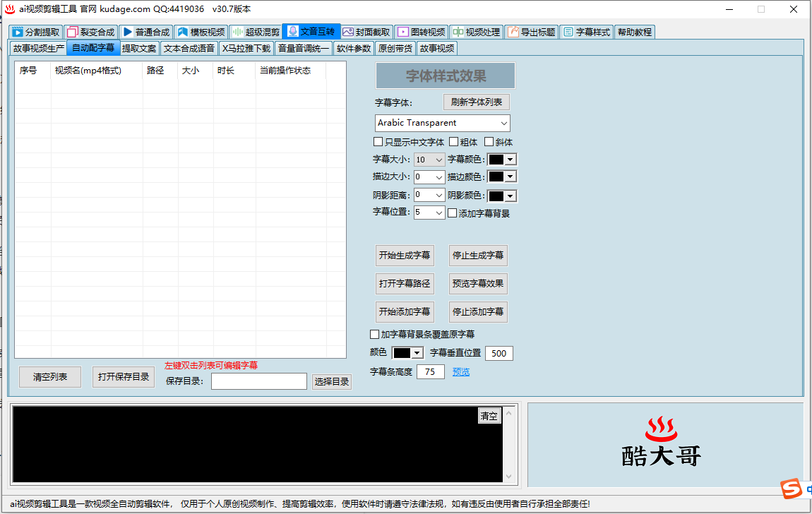Click the 字幕垂直位置 field showing 500
Viewport: 812px width, 514px height.
coord(499,354)
